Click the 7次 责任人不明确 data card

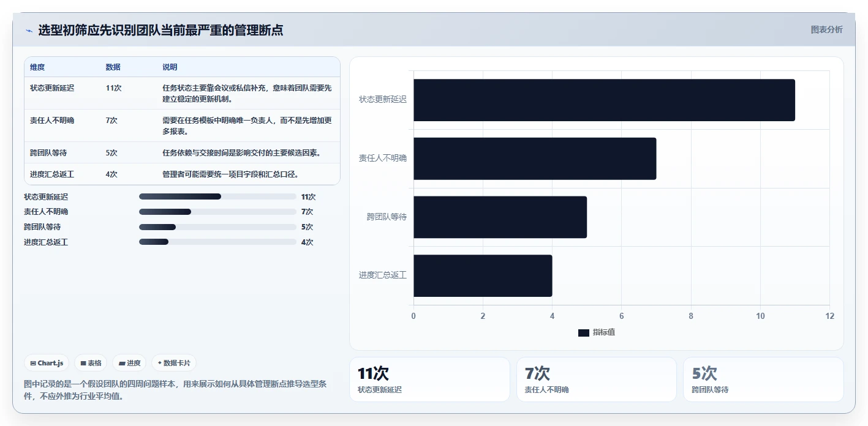[x=597, y=379]
